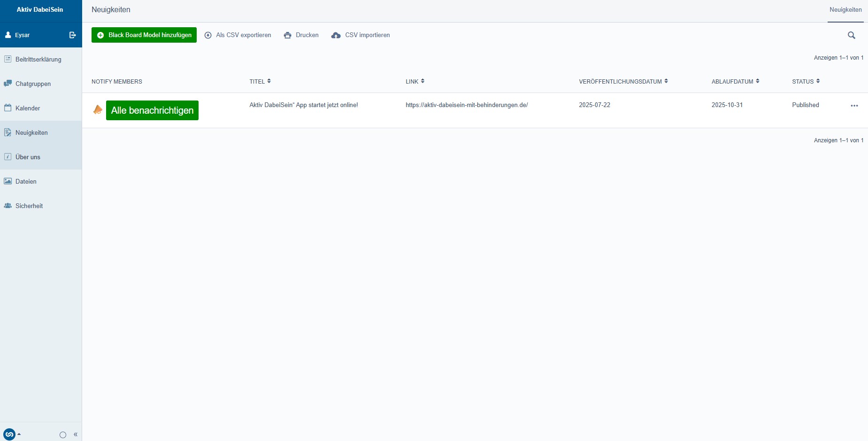Click the logout icon next to Eysar
The image size is (868, 441).
tap(72, 35)
